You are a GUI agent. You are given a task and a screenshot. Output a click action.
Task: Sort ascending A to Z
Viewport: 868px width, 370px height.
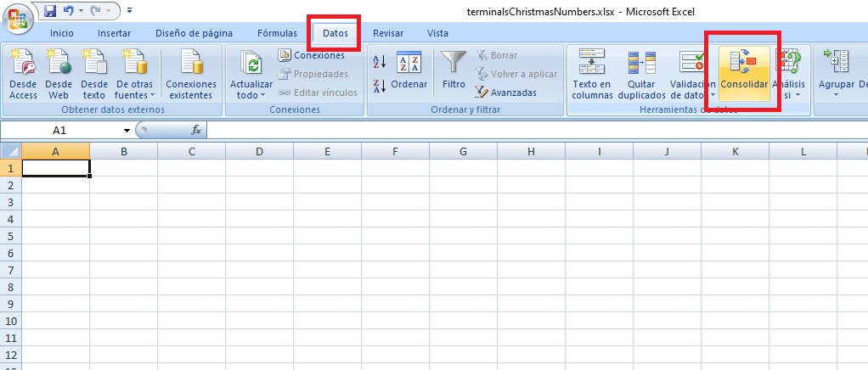click(x=380, y=61)
